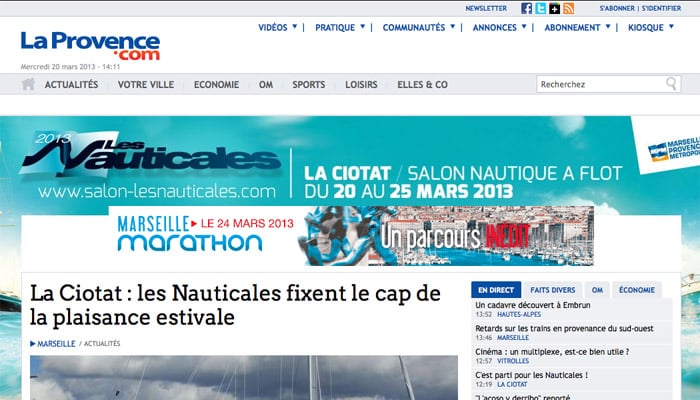Open the KIOSQUE dropdown arrow
The image size is (700, 400).
(671, 27)
